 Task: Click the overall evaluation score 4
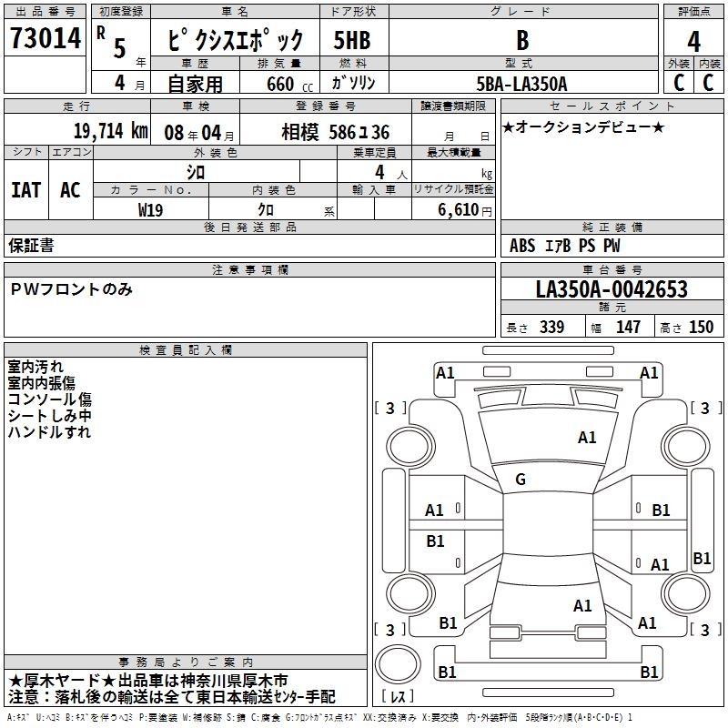[693, 42]
